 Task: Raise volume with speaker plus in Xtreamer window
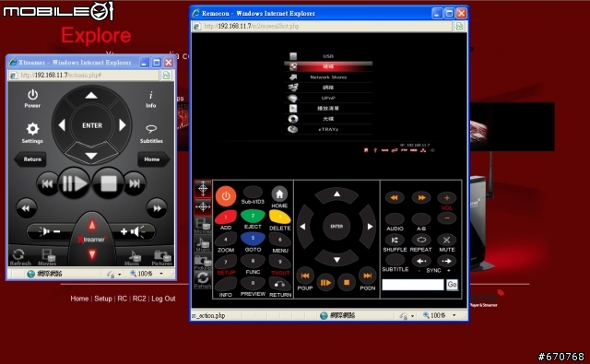[x=133, y=231]
